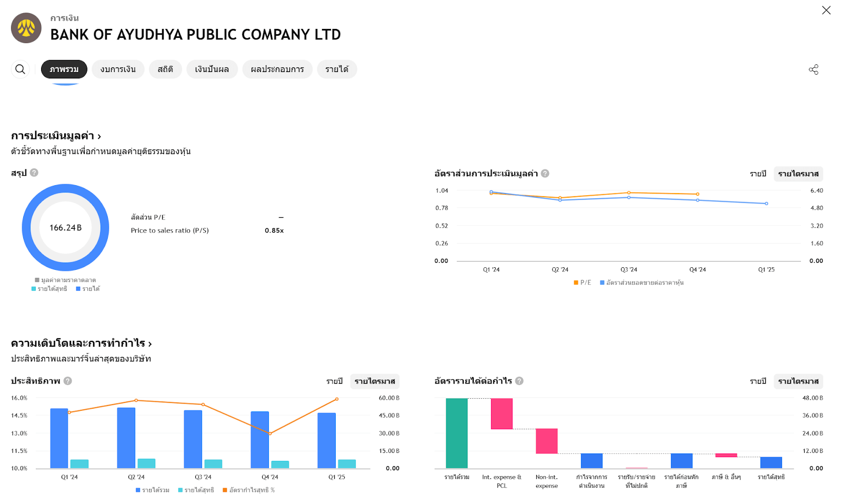
Task: Select รายไตรมาส for อัตรารายได้ต่อกำไร chart
Action: [x=798, y=381]
